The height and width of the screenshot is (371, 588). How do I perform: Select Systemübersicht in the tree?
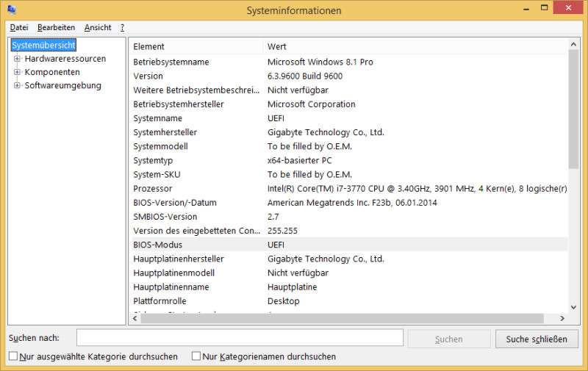click(x=43, y=46)
